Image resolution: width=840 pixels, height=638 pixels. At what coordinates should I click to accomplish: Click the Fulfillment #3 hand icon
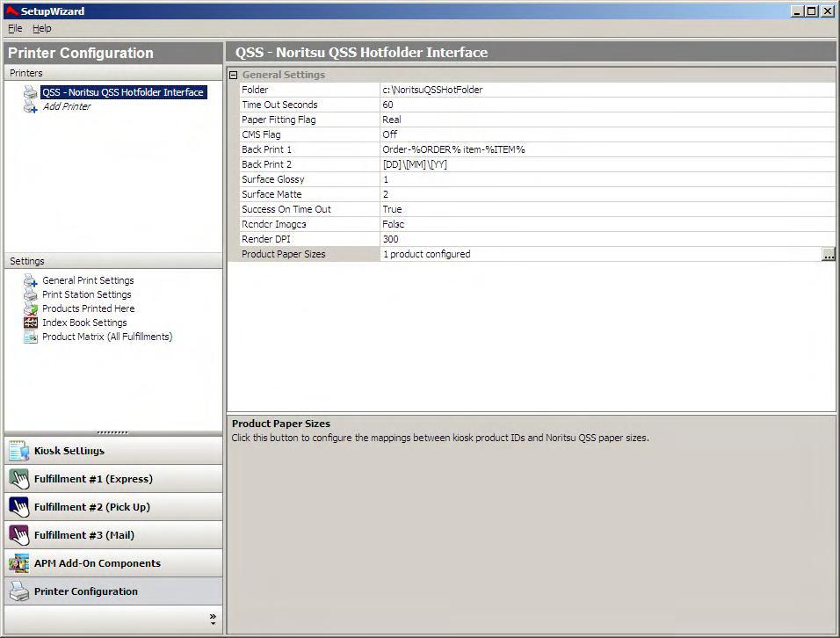pos(19,535)
